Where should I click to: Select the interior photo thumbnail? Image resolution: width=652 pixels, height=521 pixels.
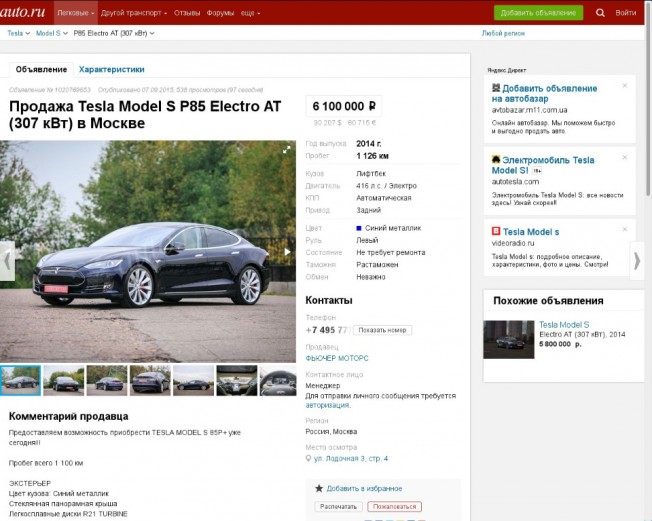(x=237, y=380)
